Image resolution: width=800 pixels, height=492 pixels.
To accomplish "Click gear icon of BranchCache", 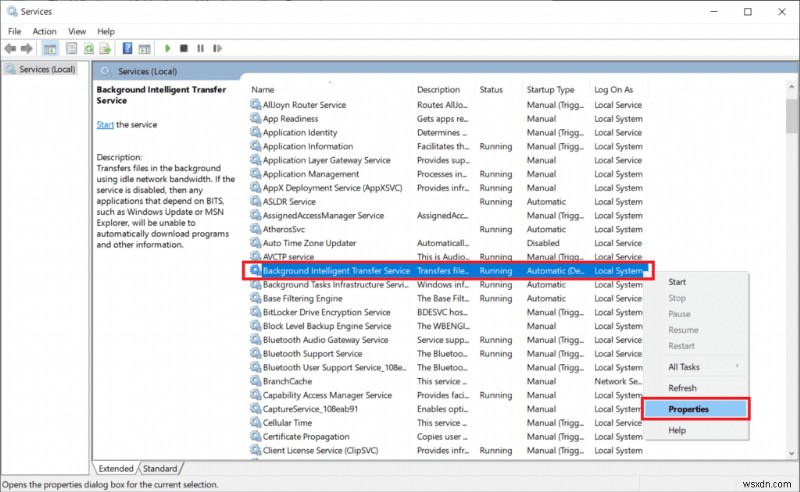I will 255,381.
